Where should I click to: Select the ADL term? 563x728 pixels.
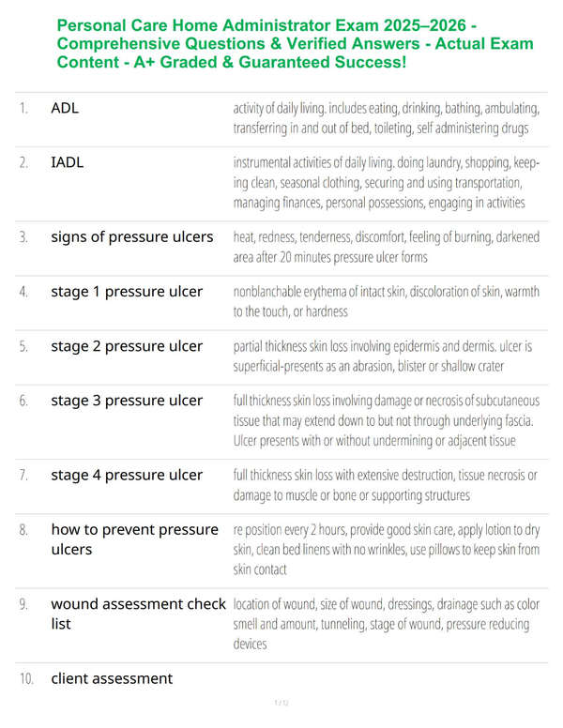coord(65,108)
